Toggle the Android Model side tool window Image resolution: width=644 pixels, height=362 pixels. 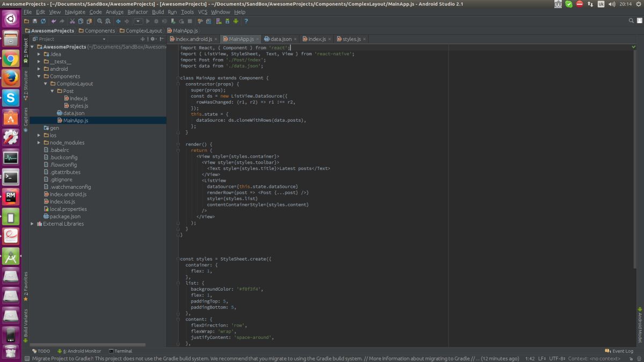pos(640,324)
